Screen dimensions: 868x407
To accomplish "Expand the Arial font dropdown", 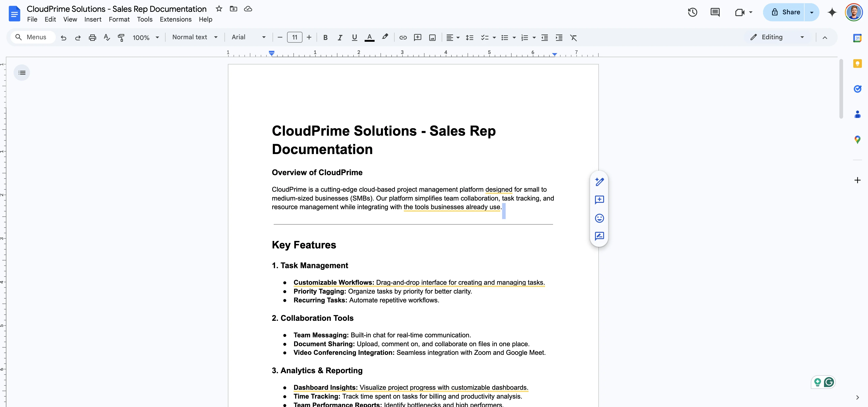I will pyautogui.click(x=248, y=37).
